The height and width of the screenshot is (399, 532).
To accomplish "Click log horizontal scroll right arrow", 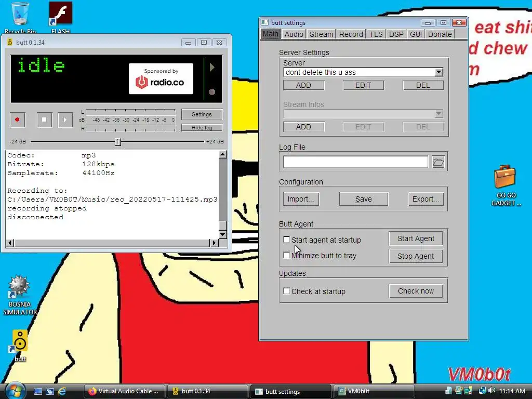I will pos(214,243).
